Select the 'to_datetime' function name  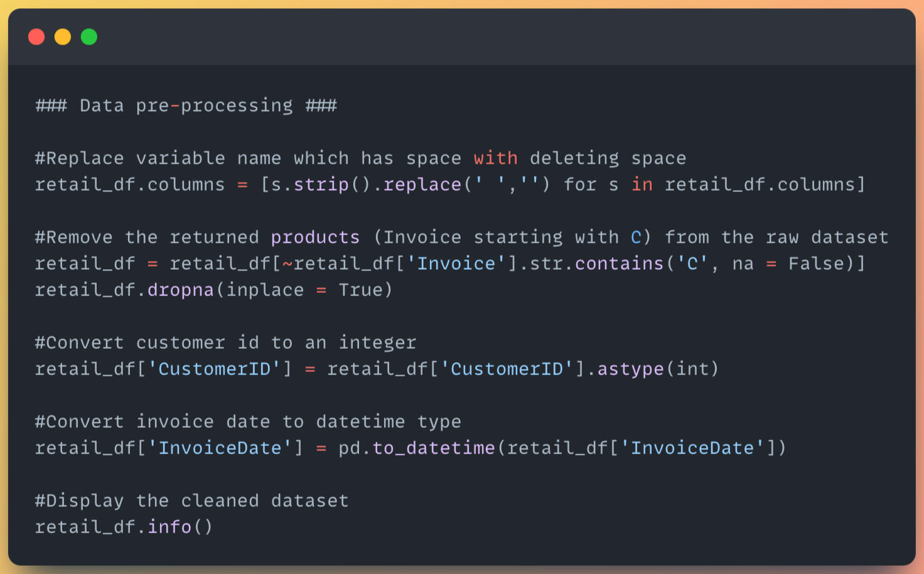tap(434, 448)
